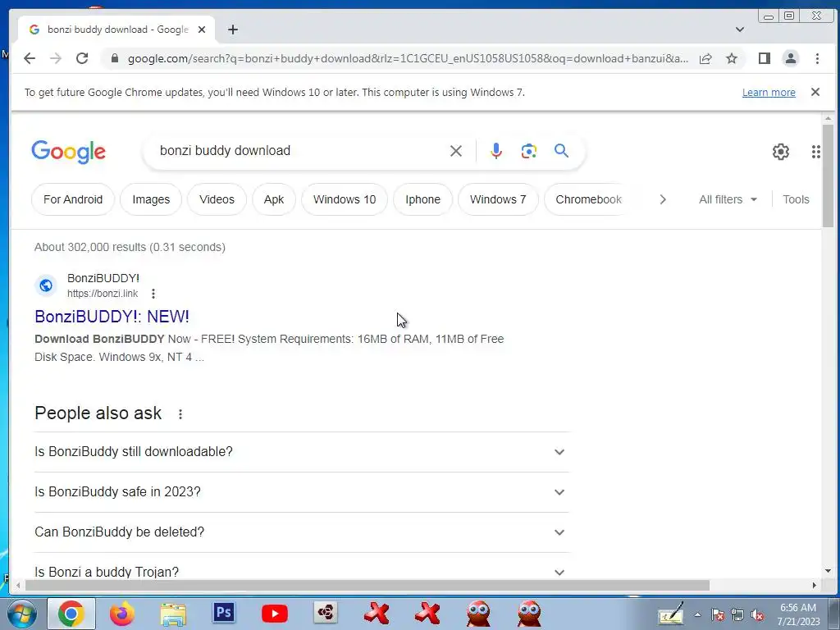This screenshot has width=840, height=630.
Task: Click the scroll down arrow
Action: coord(828,572)
